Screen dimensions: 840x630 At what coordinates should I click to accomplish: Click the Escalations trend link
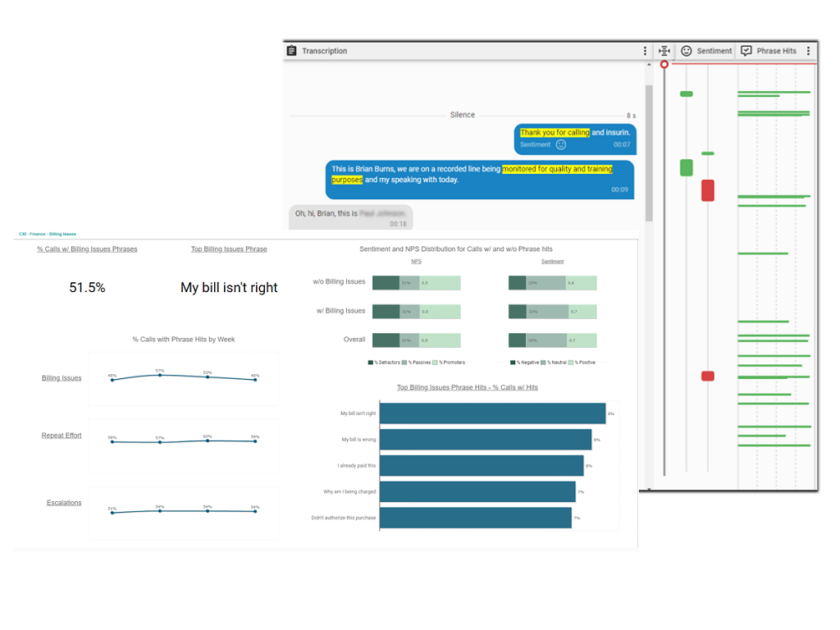pos(64,502)
